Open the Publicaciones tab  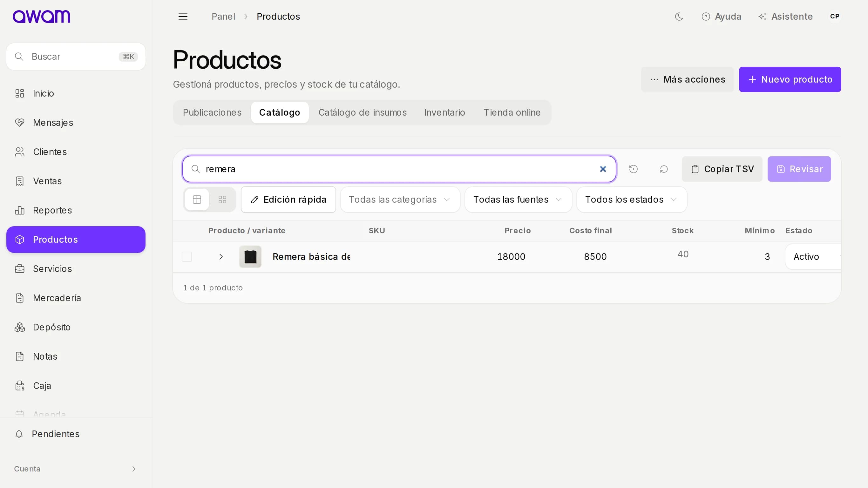pyautogui.click(x=212, y=112)
